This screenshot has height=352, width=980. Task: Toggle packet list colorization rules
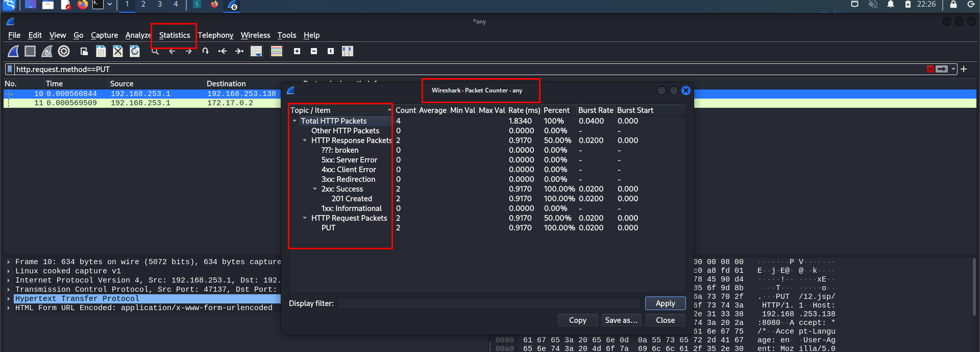(277, 51)
